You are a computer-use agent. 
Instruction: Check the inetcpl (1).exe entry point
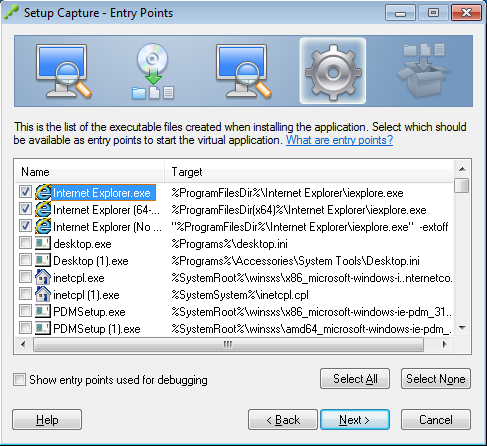pos(25,294)
